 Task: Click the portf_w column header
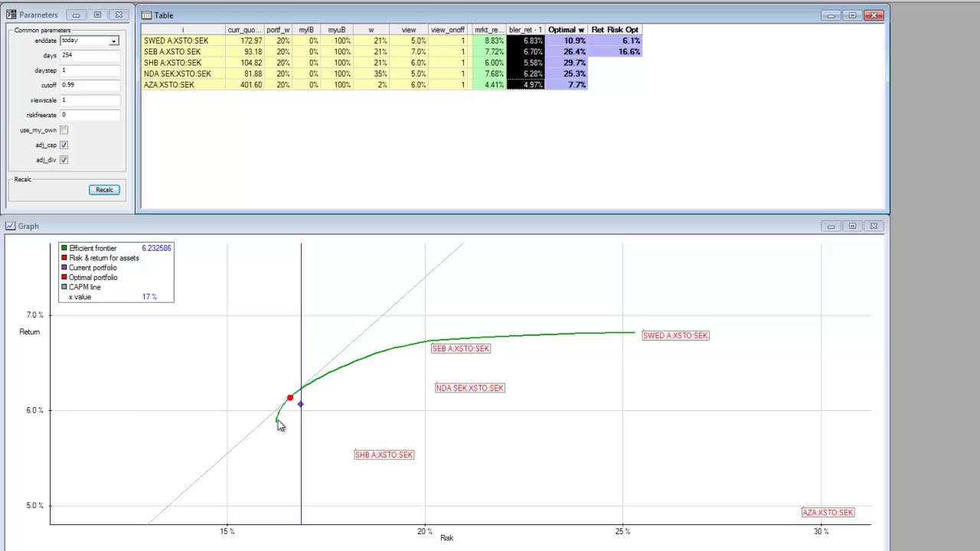(x=278, y=30)
